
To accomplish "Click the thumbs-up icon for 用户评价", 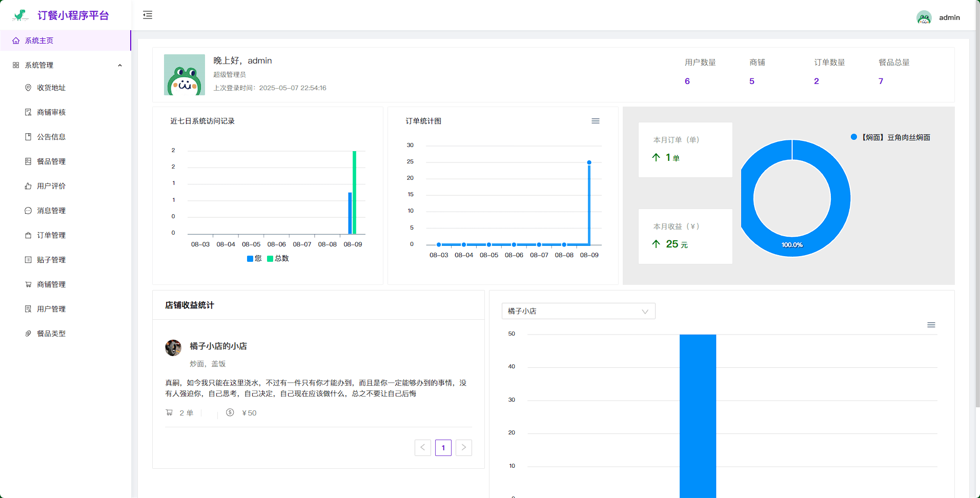I will [x=28, y=186].
